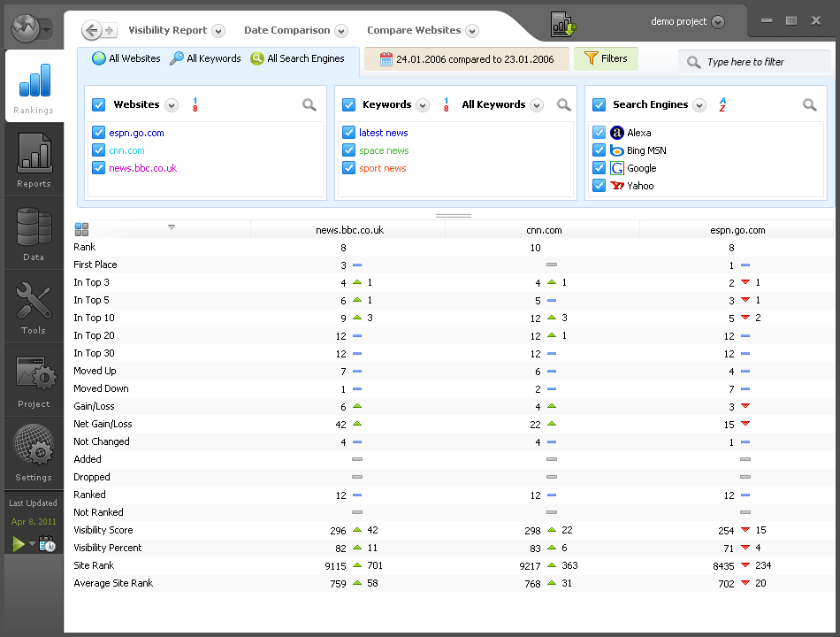
Task: Toggle the Keywords select-all checkbox
Action: [348, 104]
